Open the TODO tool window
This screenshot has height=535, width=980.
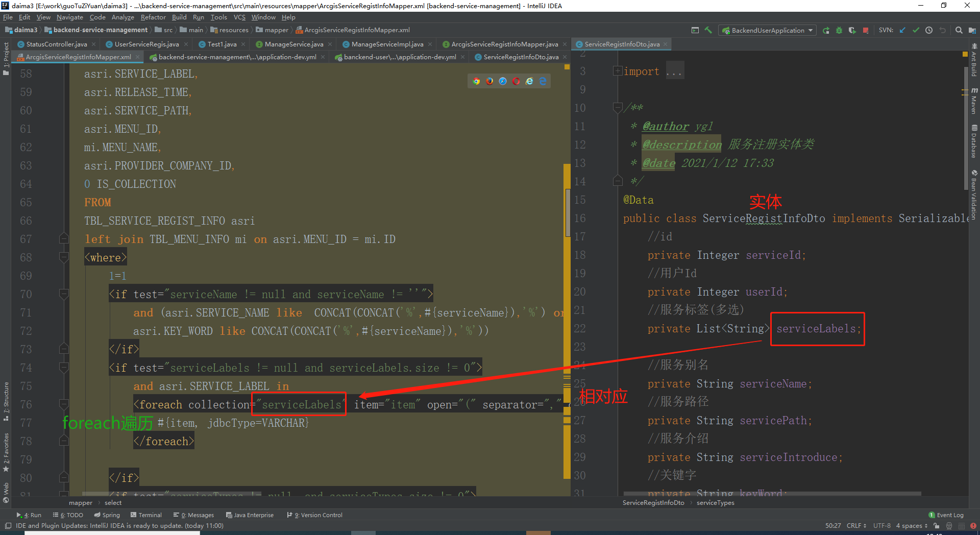coord(68,515)
